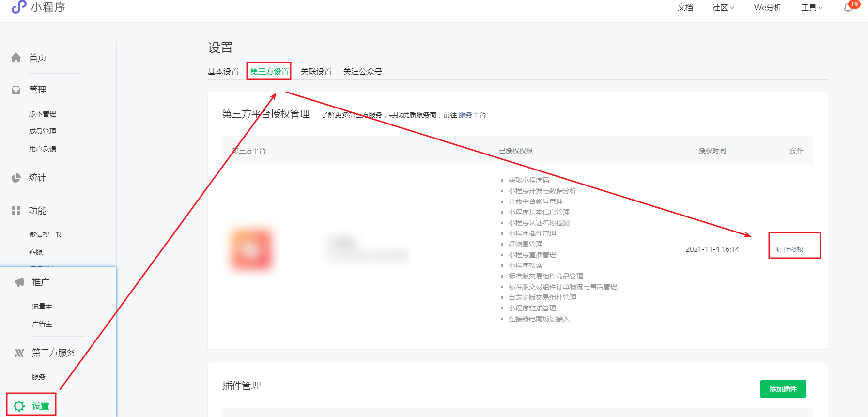
Task: Click the Mini Program logo icon
Action: click(x=18, y=7)
